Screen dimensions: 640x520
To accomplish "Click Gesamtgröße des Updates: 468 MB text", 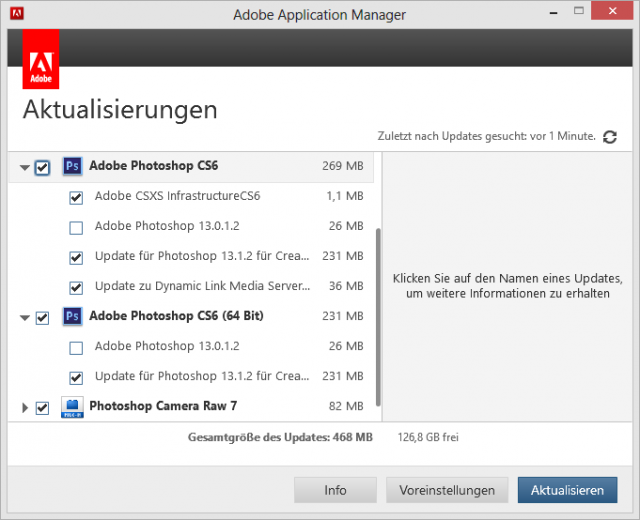I will pos(280,437).
